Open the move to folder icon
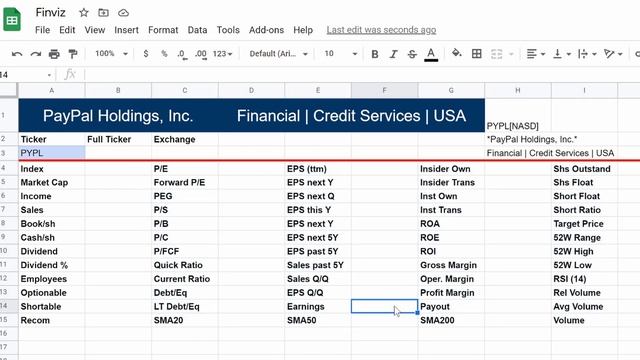Image resolution: width=640 pixels, height=360 pixels. (103, 13)
